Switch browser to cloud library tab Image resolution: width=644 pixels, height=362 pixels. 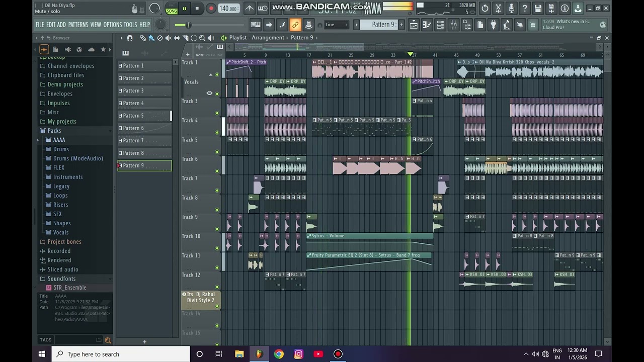click(91, 49)
